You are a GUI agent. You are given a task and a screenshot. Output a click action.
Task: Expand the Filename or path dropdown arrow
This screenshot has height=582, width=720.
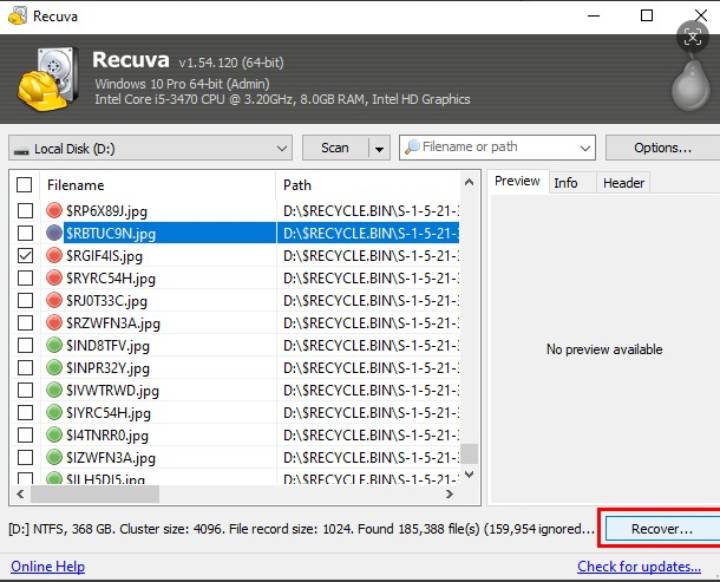[585, 148]
